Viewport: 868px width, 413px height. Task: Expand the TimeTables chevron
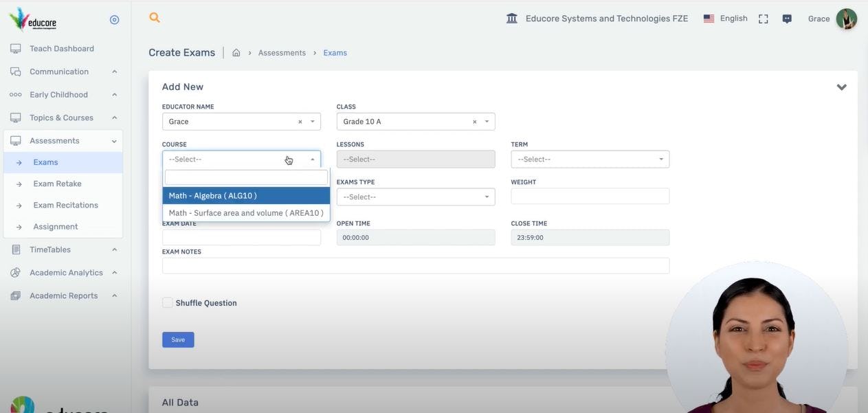[x=114, y=249]
